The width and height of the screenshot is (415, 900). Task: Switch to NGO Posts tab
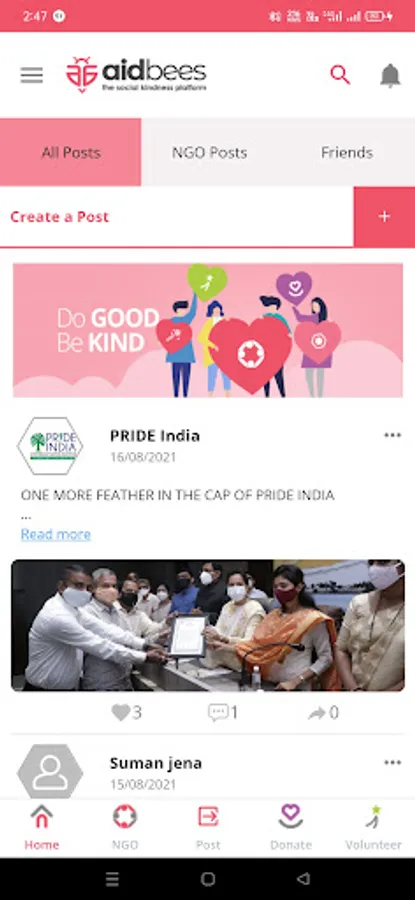pyautogui.click(x=210, y=152)
